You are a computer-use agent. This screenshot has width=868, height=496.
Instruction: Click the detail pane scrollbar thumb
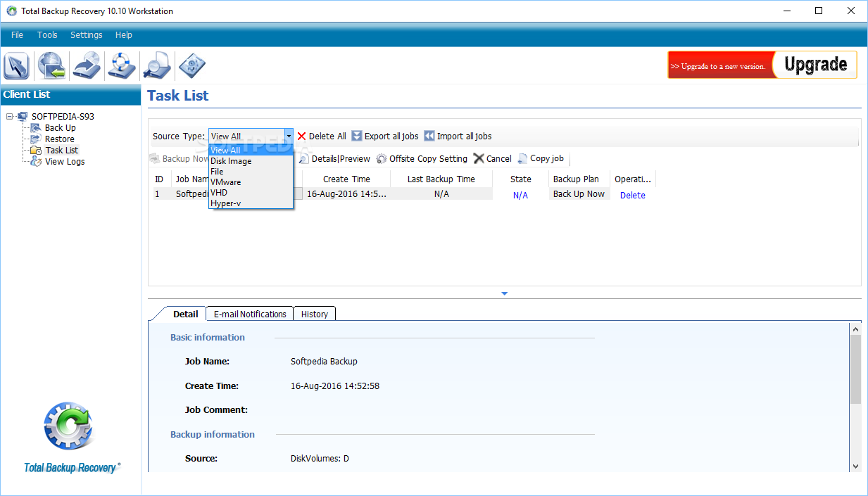click(855, 369)
